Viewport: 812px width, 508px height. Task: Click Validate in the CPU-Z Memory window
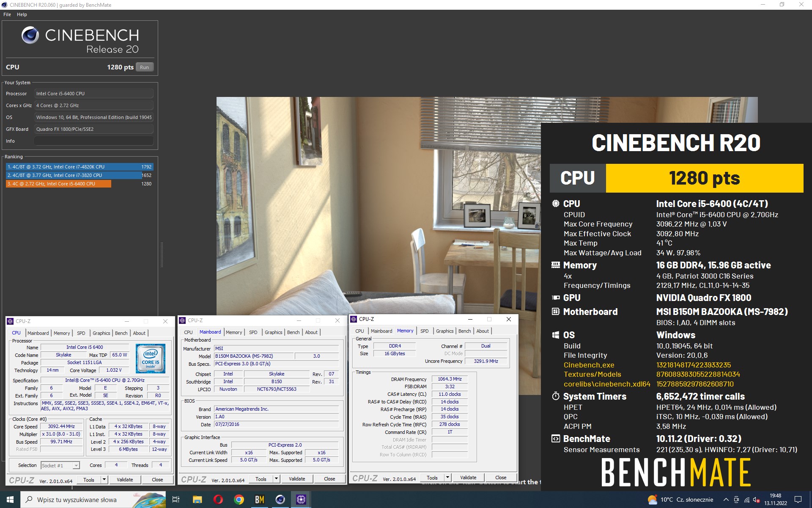[468, 478]
